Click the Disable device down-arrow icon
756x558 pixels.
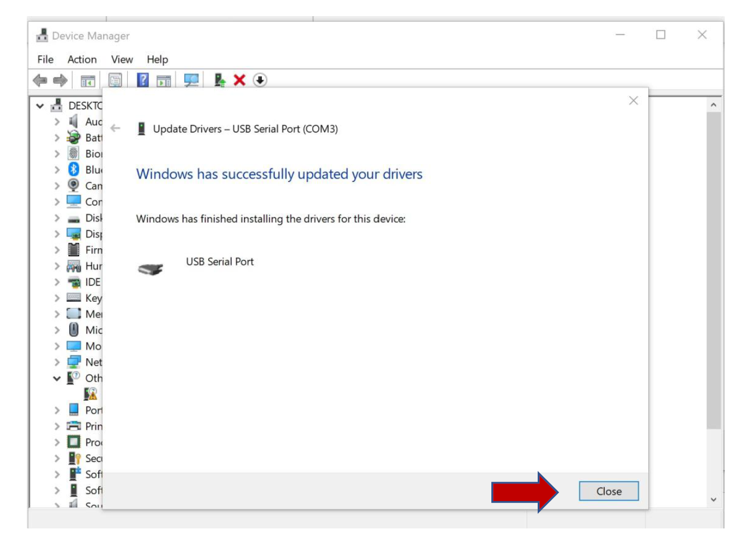coord(260,80)
